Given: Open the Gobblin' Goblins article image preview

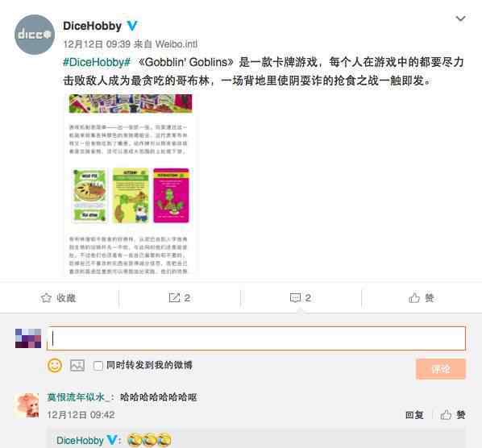Looking at the screenshot, I should click(131, 185).
